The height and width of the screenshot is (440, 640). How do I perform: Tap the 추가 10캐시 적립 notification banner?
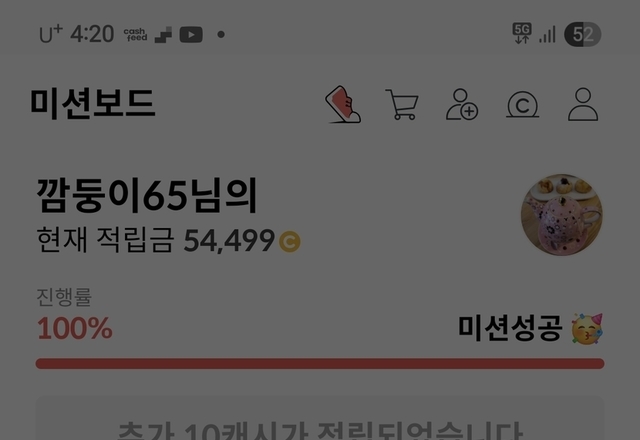320,418
